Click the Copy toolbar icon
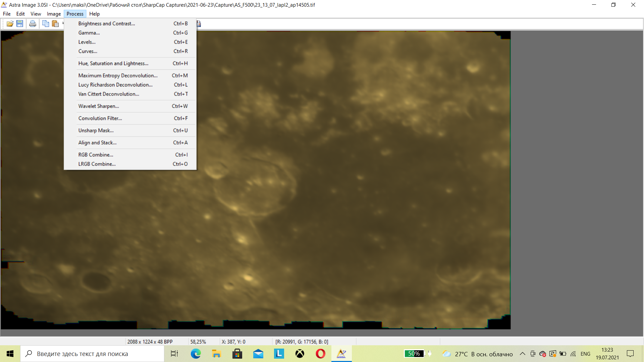 (46, 24)
